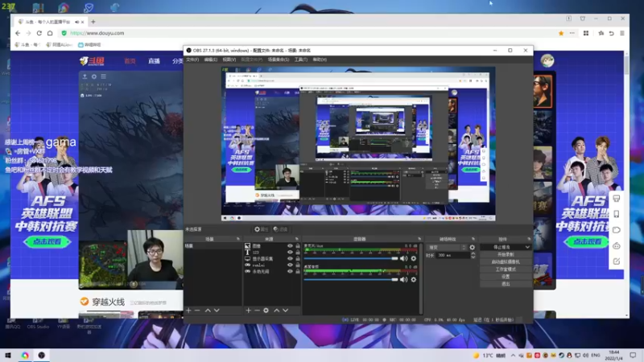Click the source Properties gear button
This screenshot has width=644, height=362.
(261, 229)
